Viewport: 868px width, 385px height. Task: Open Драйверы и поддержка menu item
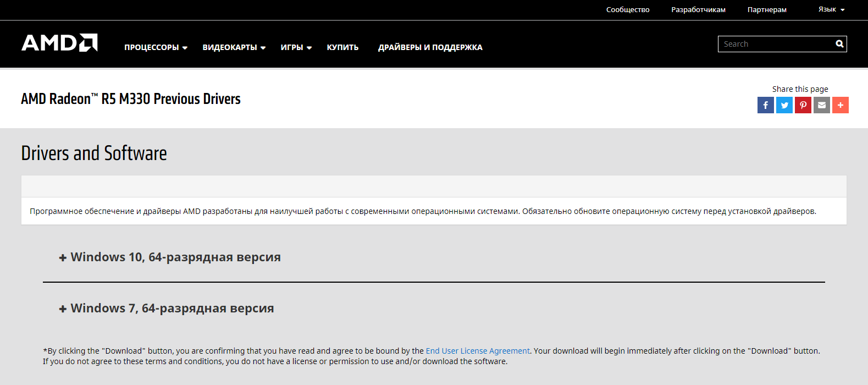(x=430, y=47)
